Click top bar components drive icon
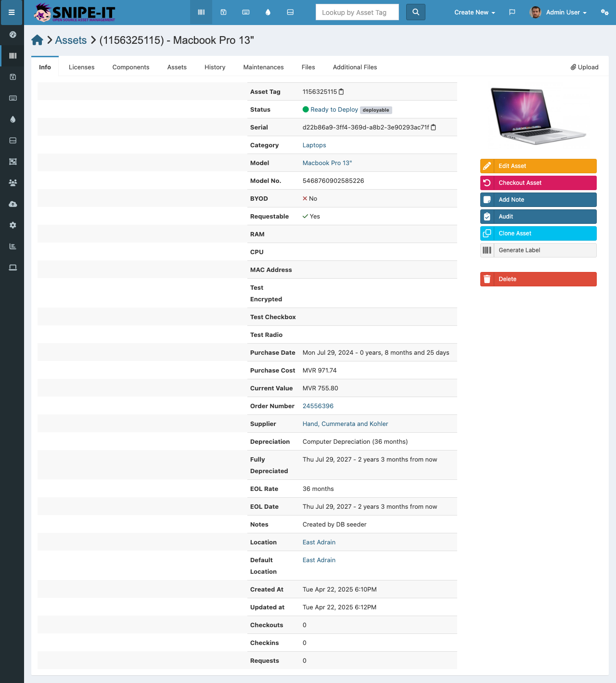This screenshot has width=616, height=683. pos(290,13)
